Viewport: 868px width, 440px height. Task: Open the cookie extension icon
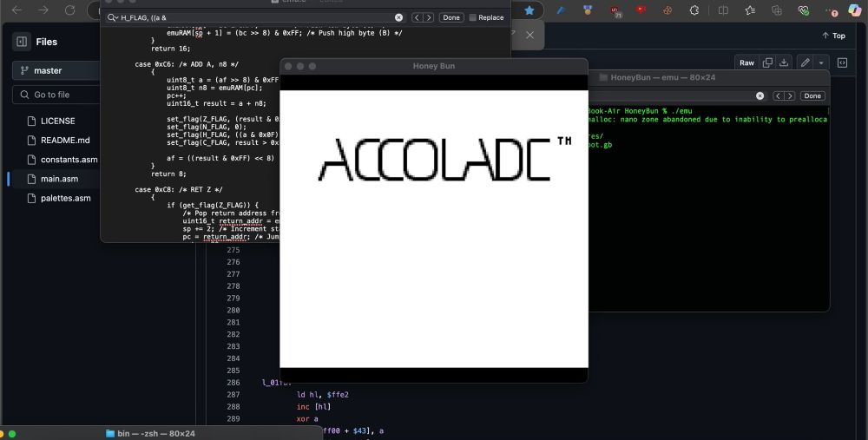pyautogui.click(x=667, y=10)
